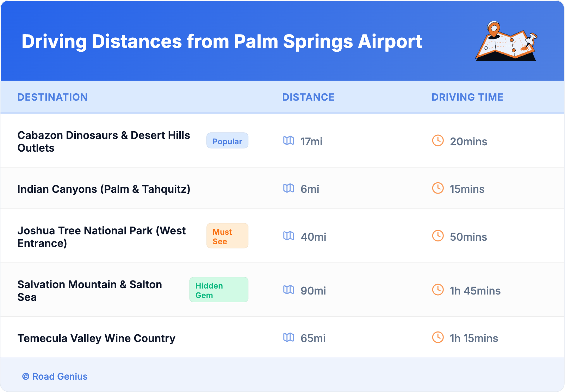Image resolution: width=565 pixels, height=392 pixels.
Task: Open the Road Genius copyright link
Action: (55, 377)
